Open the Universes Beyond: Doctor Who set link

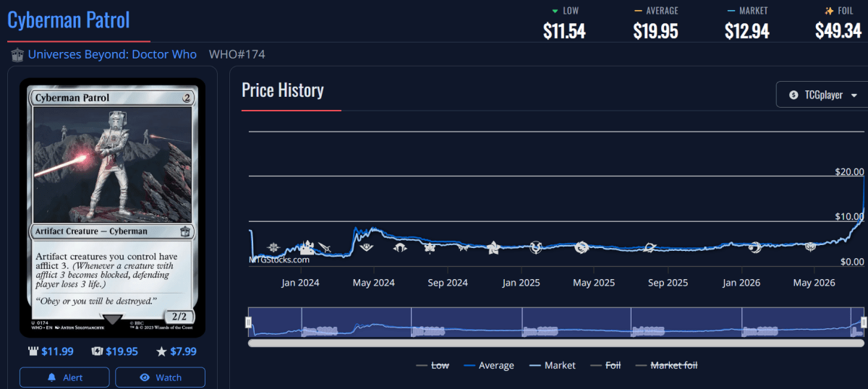[112, 54]
